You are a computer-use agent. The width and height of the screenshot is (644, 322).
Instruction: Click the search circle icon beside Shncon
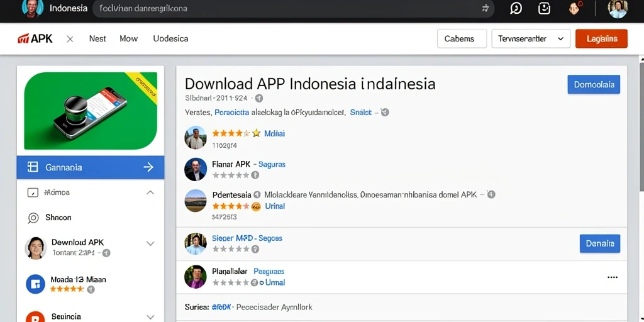(33, 218)
